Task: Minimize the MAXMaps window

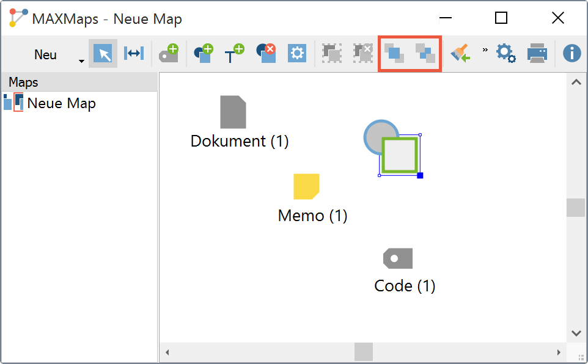Action: [x=445, y=18]
